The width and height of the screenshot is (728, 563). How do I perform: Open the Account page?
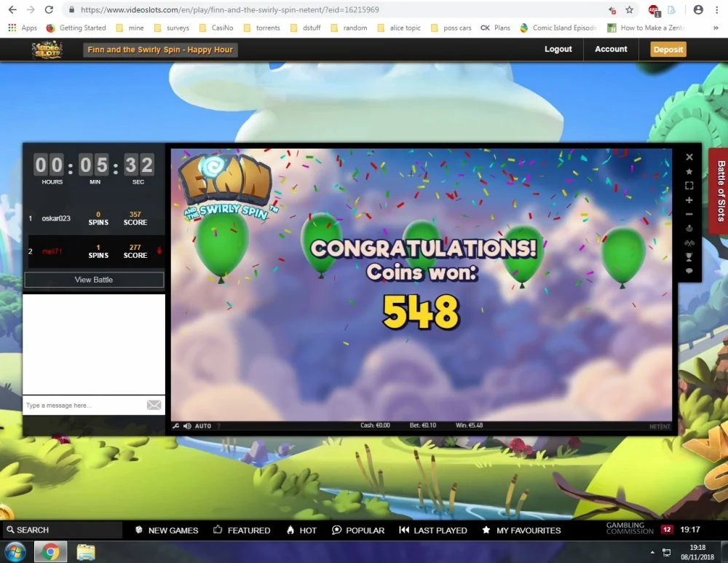611,49
